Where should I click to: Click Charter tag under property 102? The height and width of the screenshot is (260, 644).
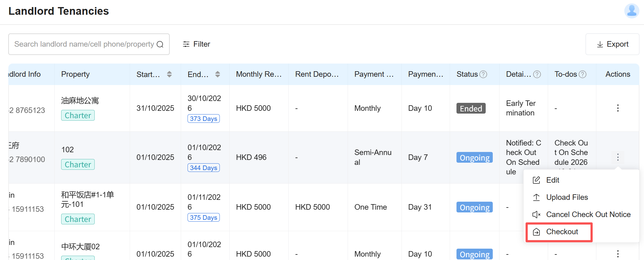click(78, 165)
